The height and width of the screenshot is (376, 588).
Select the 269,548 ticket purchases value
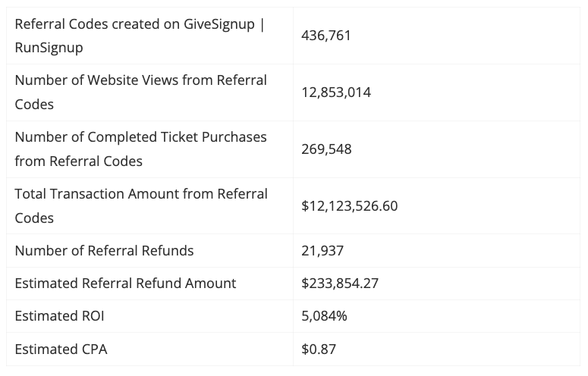click(326, 149)
